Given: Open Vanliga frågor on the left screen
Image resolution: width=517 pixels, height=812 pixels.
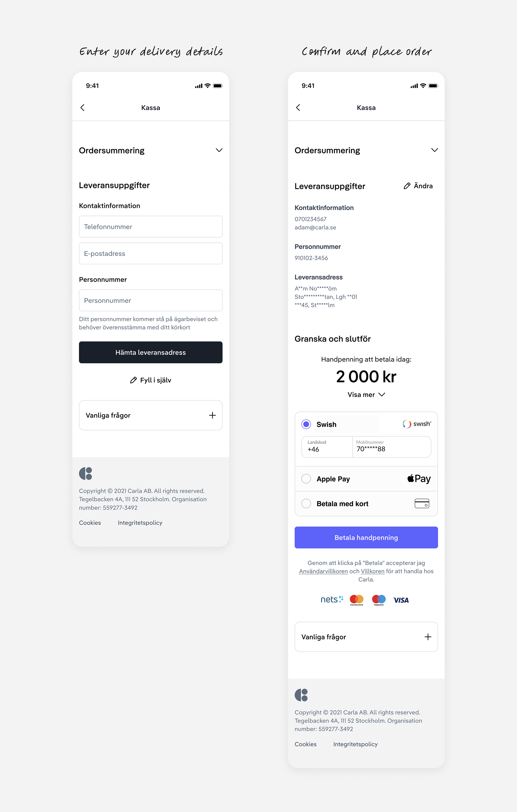Looking at the screenshot, I should pos(151,415).
